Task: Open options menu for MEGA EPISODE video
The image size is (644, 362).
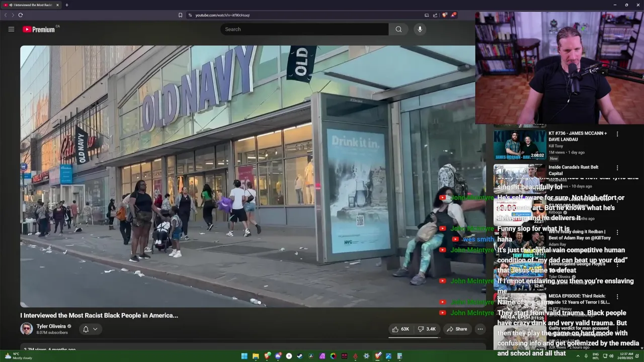Action: 617,297
